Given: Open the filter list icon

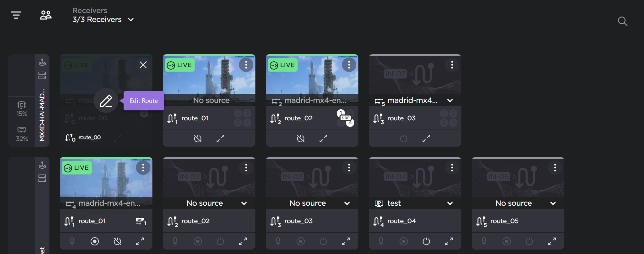Looking at the screenshot, I should (x=16, y=15).
